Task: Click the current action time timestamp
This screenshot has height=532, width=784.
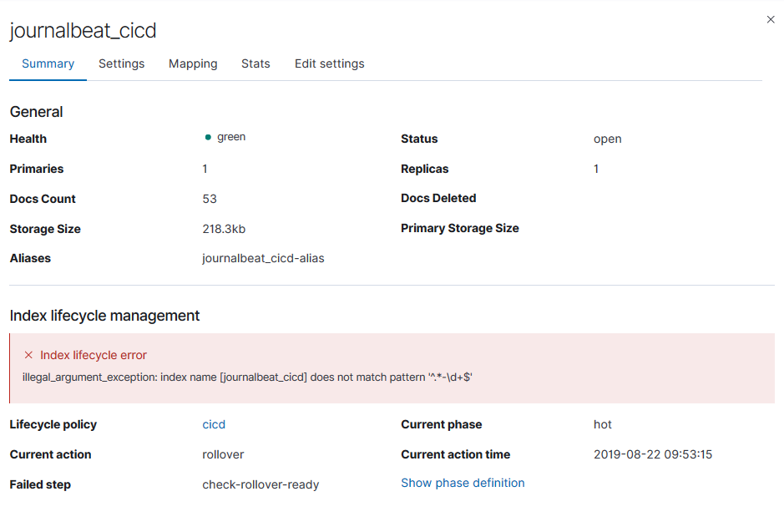Action: [652, 454]
